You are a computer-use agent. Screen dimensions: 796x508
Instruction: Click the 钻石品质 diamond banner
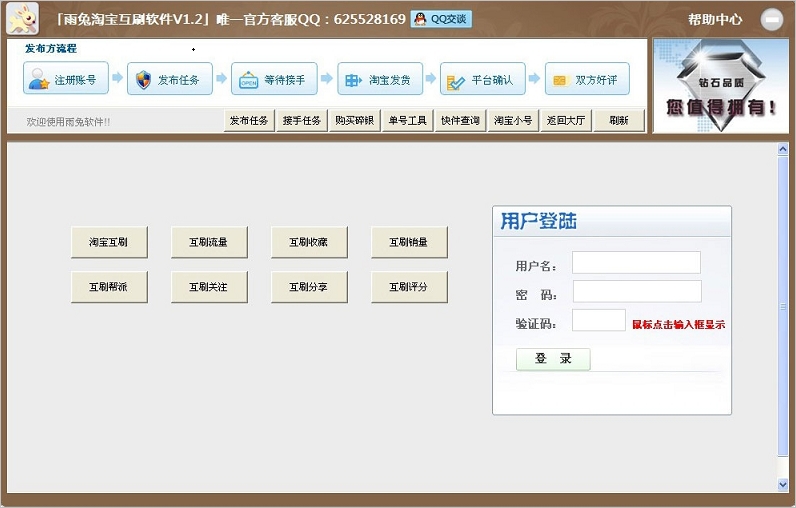pos(721,86)
